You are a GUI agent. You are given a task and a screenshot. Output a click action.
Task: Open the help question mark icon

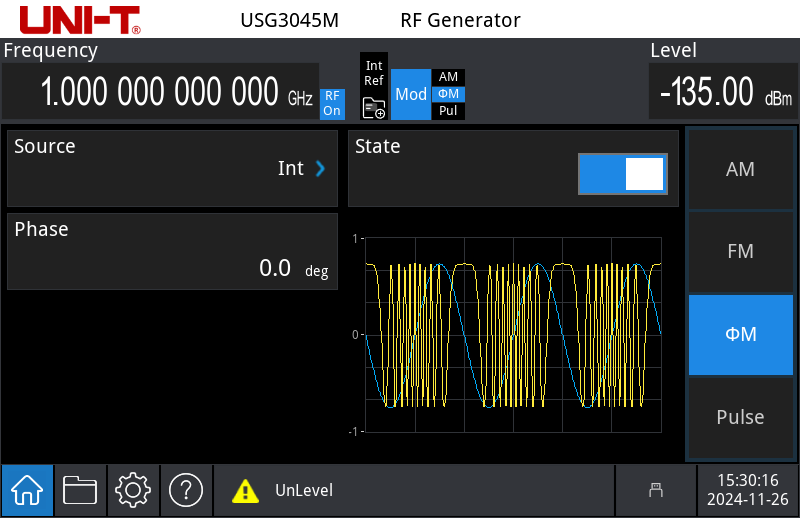pyautogui.click(x=186, y=490)
